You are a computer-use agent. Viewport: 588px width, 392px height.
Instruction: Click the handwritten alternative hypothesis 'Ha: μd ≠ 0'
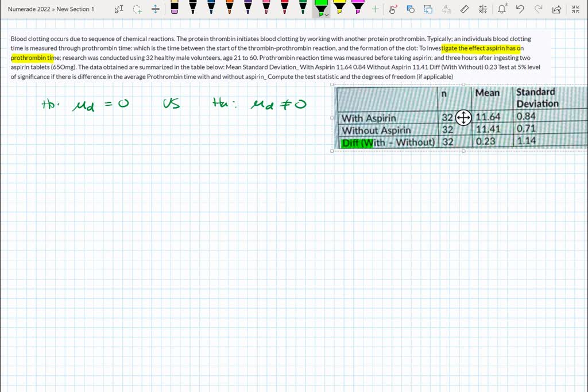point(259,103)
